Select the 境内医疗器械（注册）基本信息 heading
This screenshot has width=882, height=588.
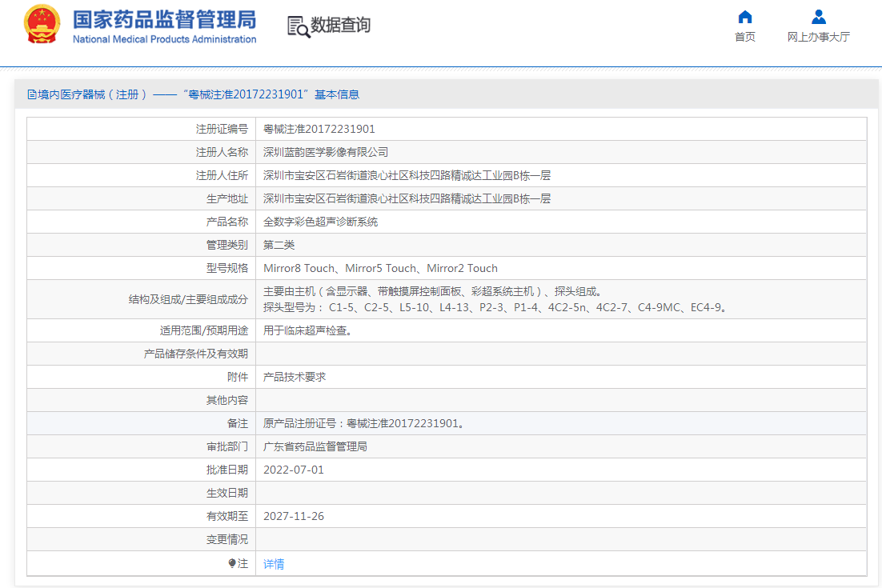click(x=193, y=94)
